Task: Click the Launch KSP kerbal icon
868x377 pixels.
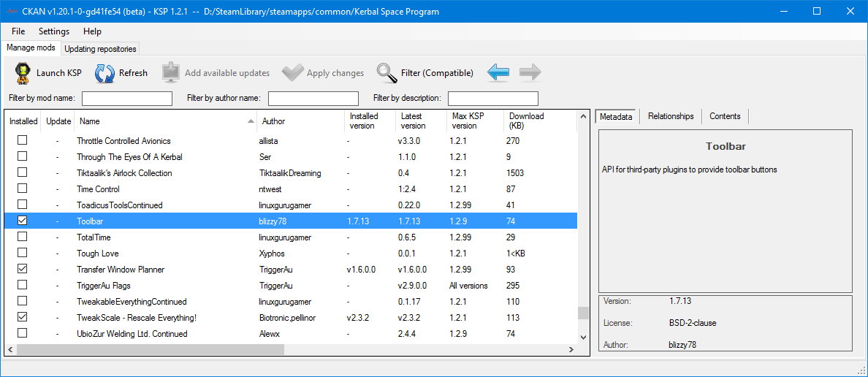Action: click(22, 72)
